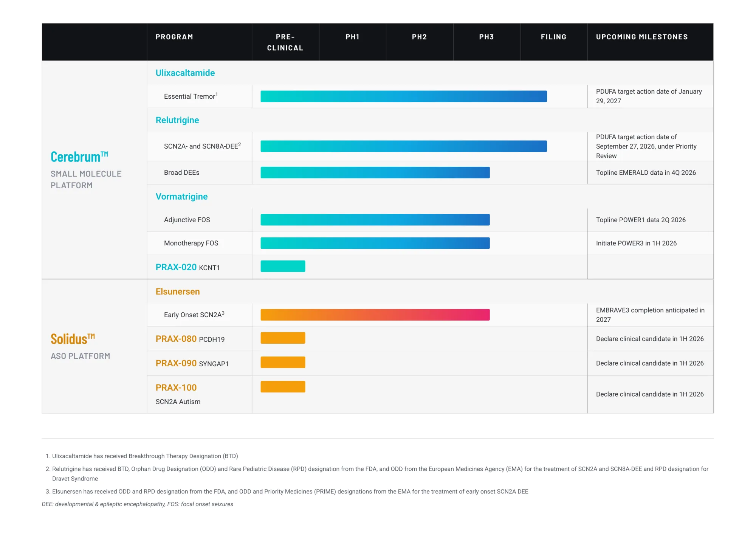The height and width of the screenshot is (555, 756).
Task: Click the Filing column header
Action: (x=553, y=37)
